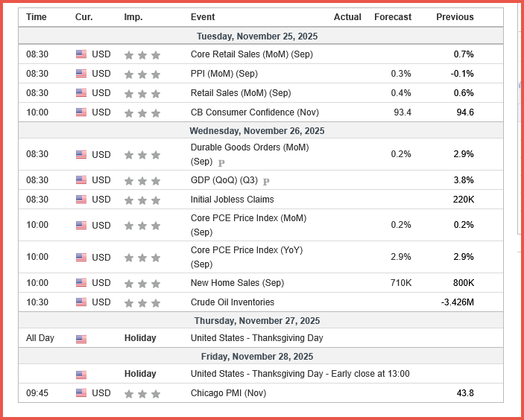
Task: Click the US flag in the Thanksgiving Day All Day row
Action: coord(81,339)
